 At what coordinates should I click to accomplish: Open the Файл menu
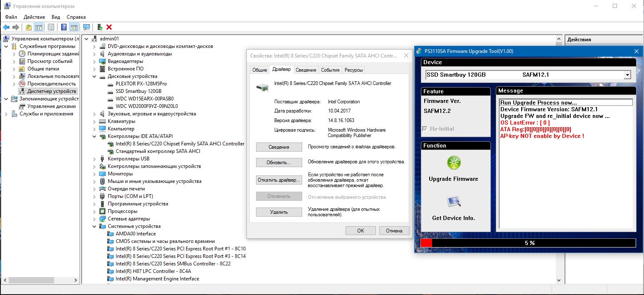point(11,17)
